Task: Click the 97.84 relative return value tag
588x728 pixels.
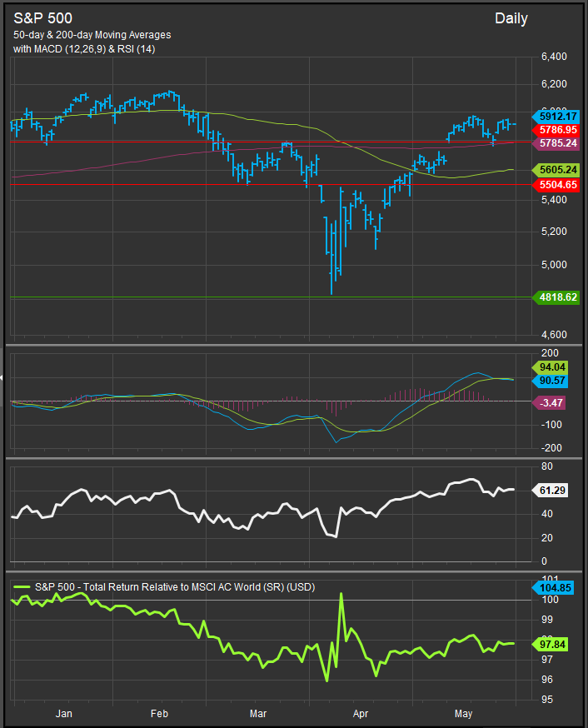Action: 551,645
